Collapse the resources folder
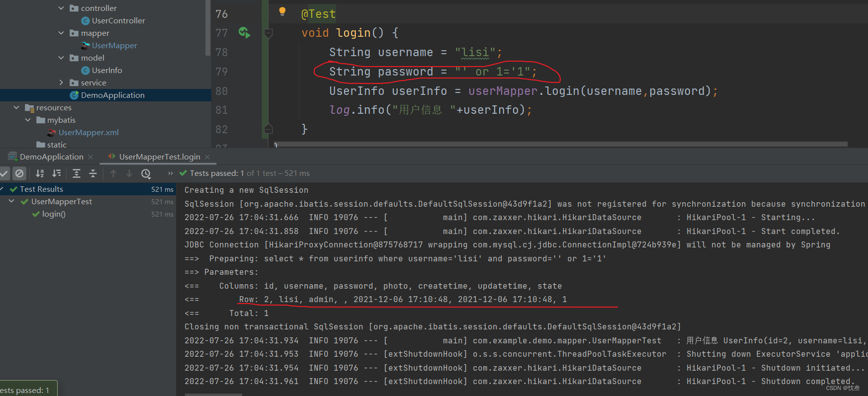Image resolution: width=868 pixels, height=396 pixels. click(x=16, y=107)
